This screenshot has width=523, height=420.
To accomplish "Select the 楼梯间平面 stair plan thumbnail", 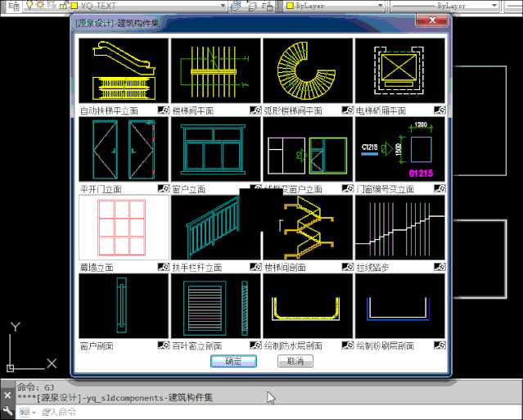I will pyautogui.click(x=216, y=70).
